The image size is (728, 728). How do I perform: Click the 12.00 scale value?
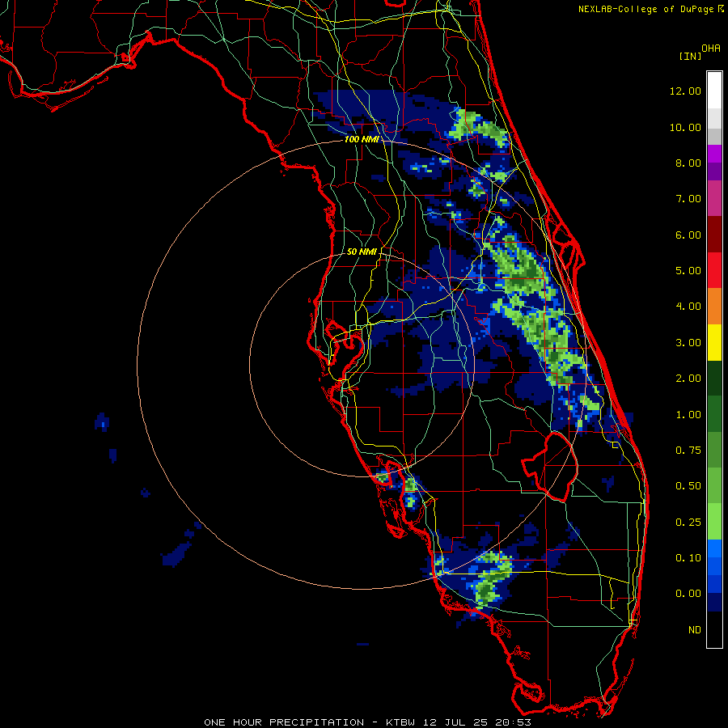(x=685, y=91)
